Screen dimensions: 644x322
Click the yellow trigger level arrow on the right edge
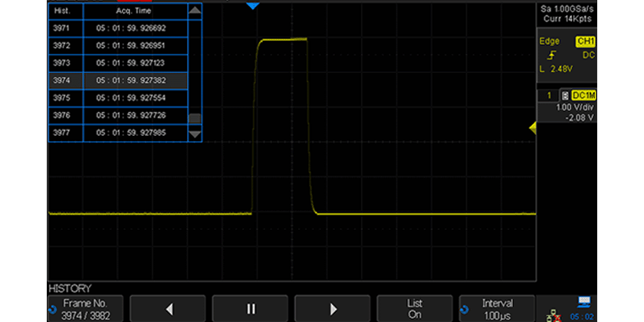(x=532, y=131)
